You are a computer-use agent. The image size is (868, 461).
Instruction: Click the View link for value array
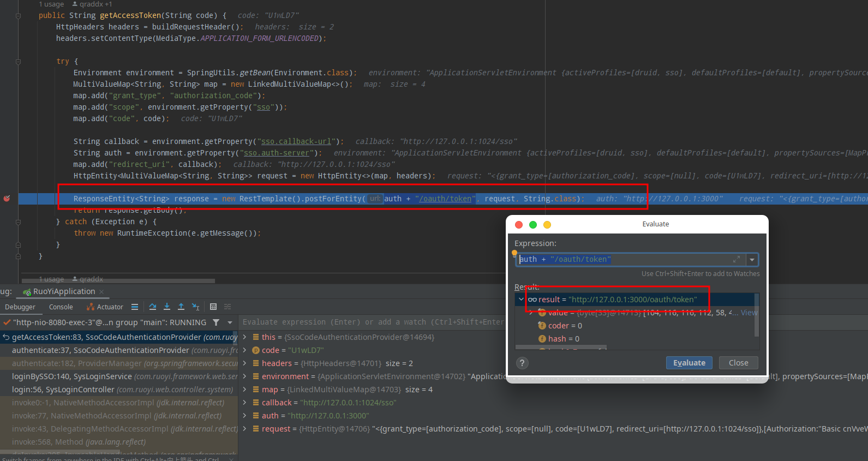(749, 313)
